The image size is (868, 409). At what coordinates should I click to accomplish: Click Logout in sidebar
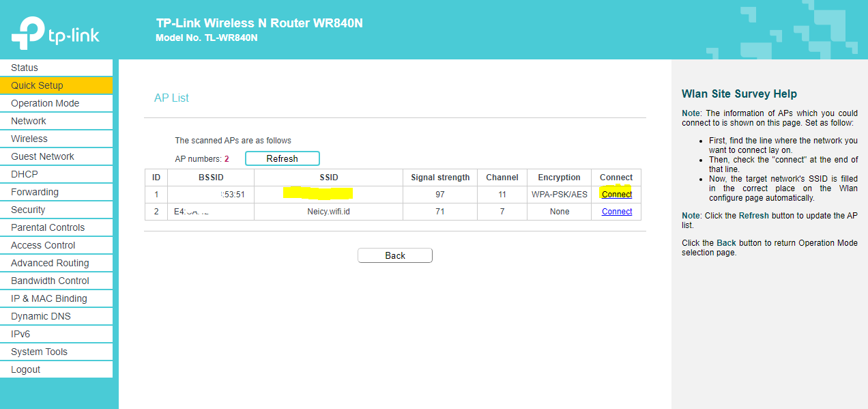pyautogui.click(x=56, y=369)
